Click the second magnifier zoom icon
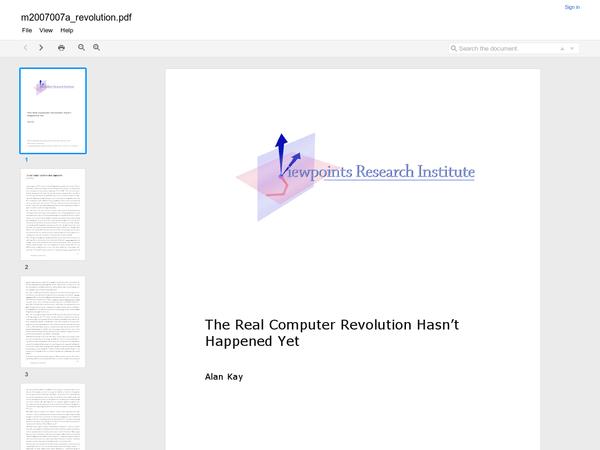Image resolution: width=600 pixels, height=450 pixels. click(96, 47)
